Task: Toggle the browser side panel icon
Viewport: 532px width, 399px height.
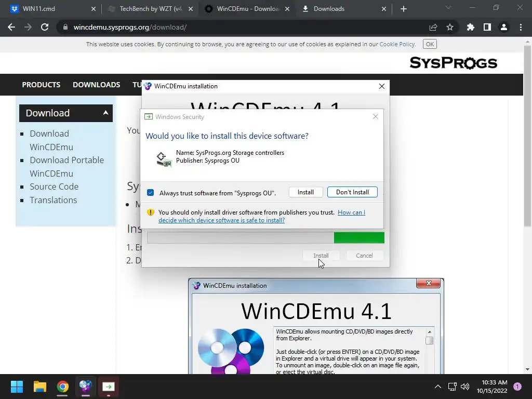Action: (x=487, y=27)
